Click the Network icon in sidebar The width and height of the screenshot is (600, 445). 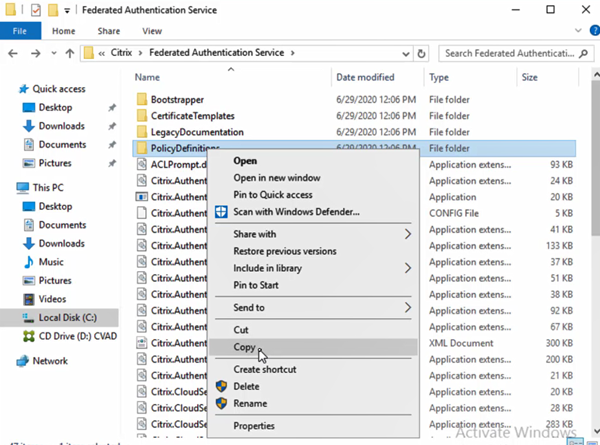(21, 360)
